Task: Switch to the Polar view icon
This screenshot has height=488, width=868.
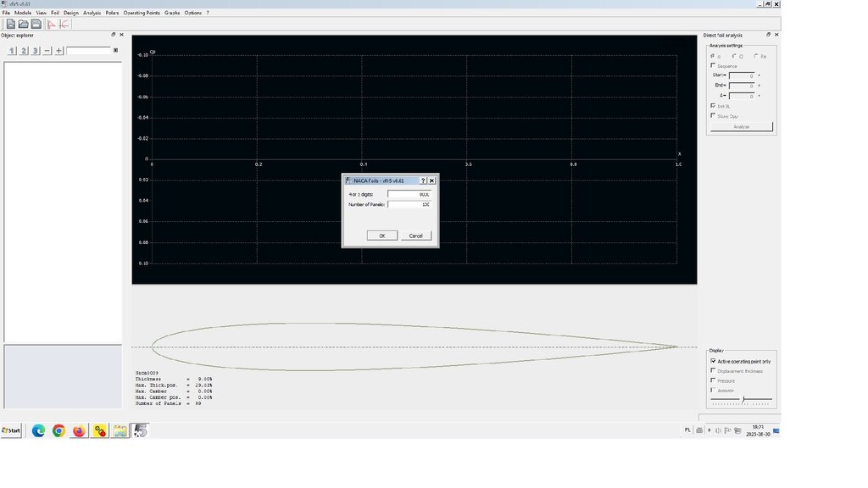Action: click(x=64, y=25)
